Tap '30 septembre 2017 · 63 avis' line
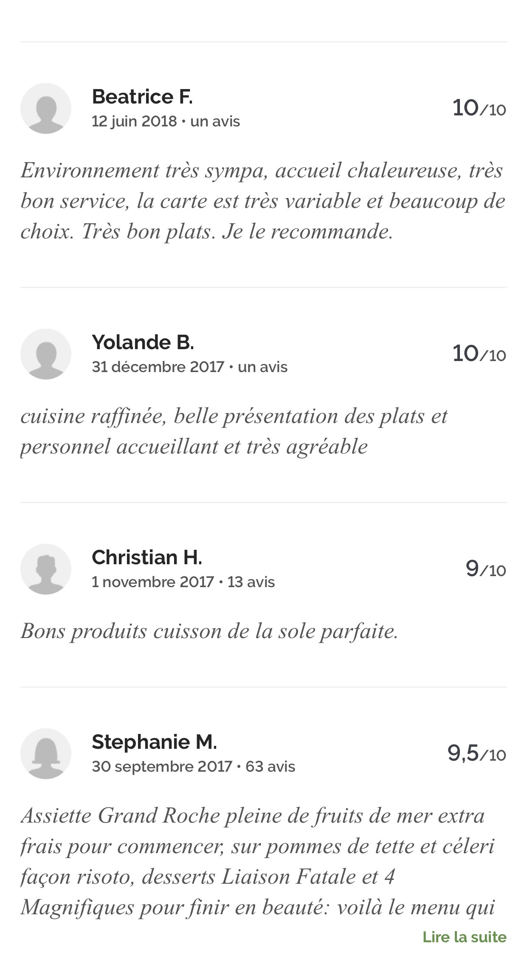 194,767
